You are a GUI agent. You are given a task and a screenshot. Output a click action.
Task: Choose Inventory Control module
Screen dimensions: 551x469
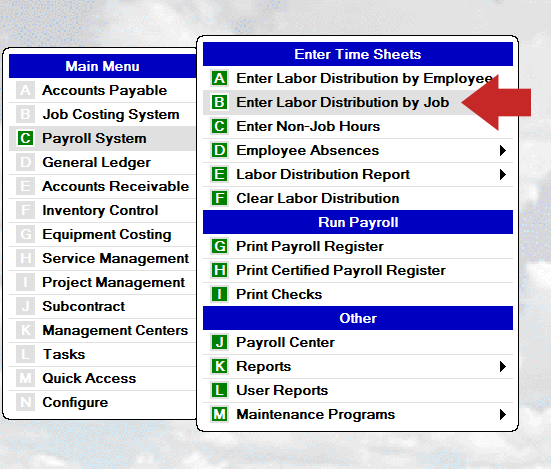pos(102,210)
